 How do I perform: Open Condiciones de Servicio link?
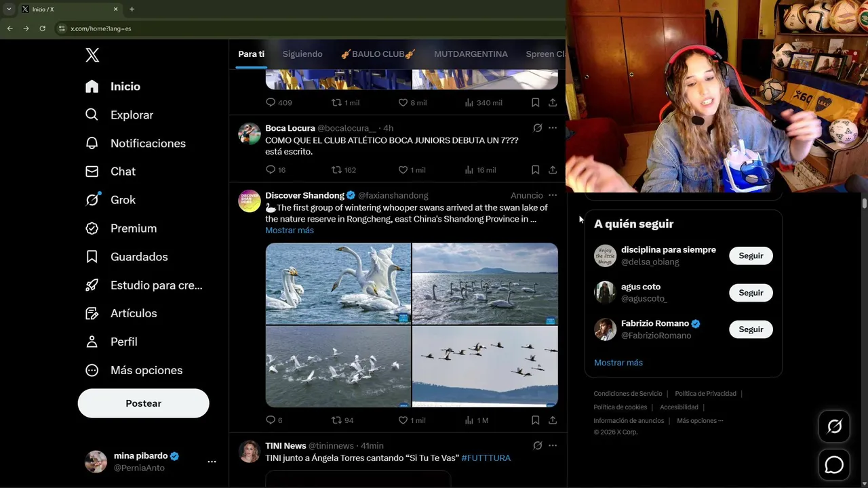628,394
